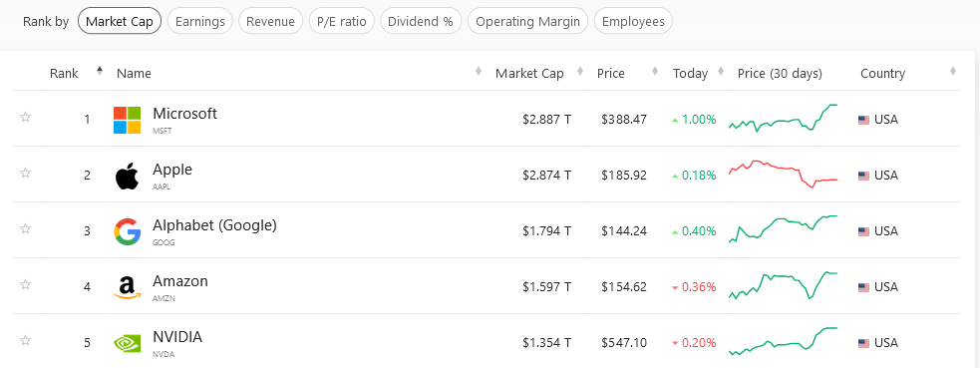Open the NVIDIA company name link

[x=177, y=337]
